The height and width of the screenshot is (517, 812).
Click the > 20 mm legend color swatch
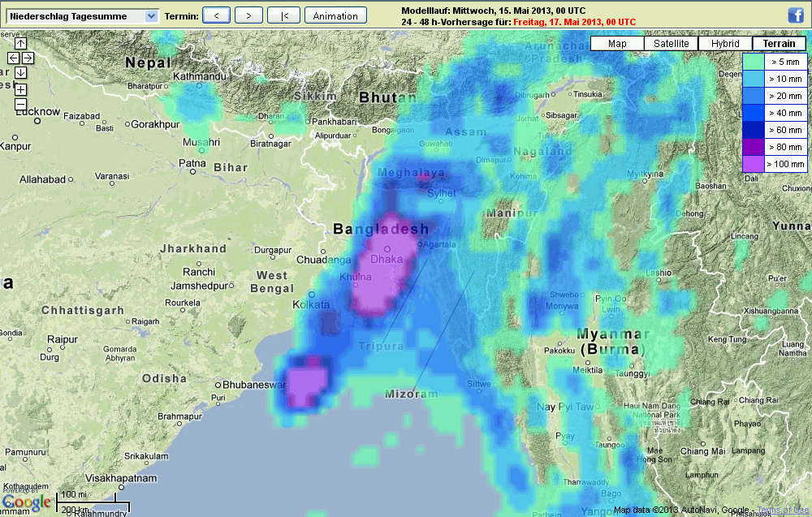click(754, 96)
